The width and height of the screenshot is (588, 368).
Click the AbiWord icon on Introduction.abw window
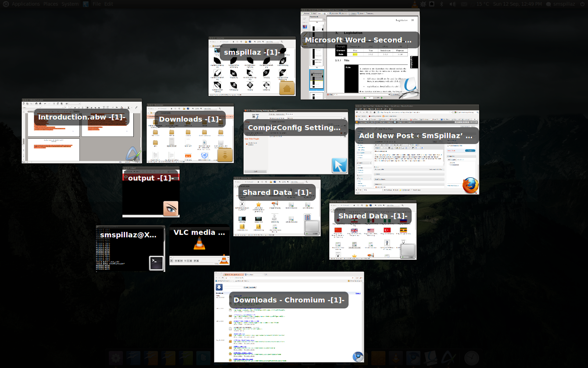(133, 155)
